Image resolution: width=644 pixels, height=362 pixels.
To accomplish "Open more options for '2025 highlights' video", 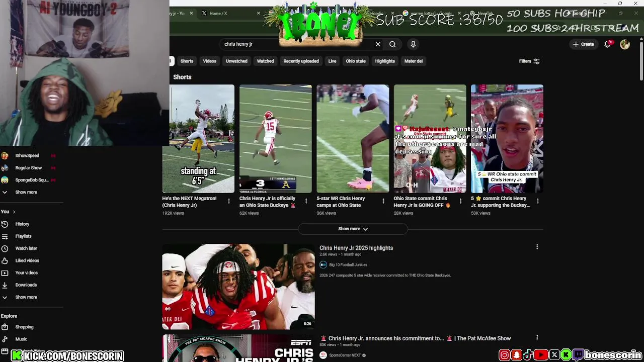I will coord(537,247).
